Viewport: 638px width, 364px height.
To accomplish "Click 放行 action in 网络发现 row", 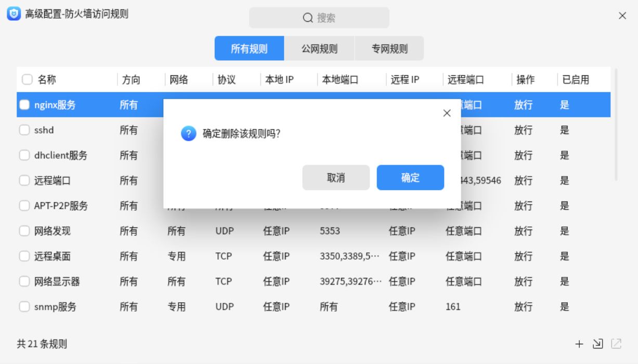I will pos(524,231).
